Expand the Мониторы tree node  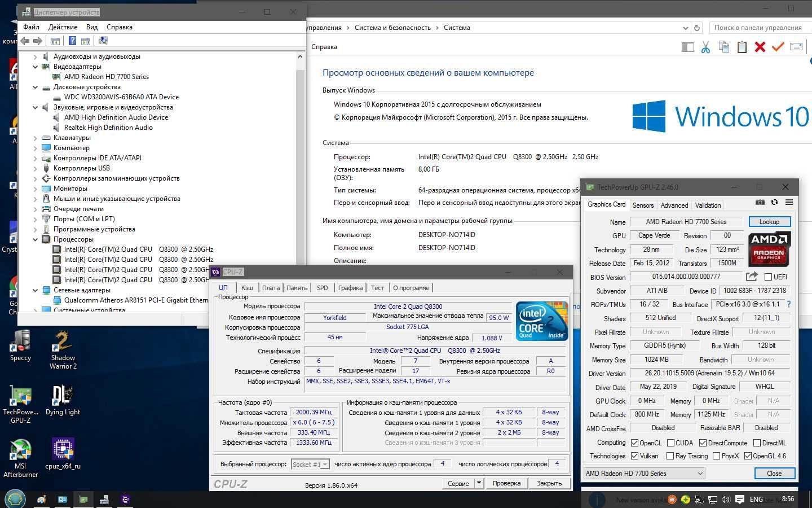point(35,189)
